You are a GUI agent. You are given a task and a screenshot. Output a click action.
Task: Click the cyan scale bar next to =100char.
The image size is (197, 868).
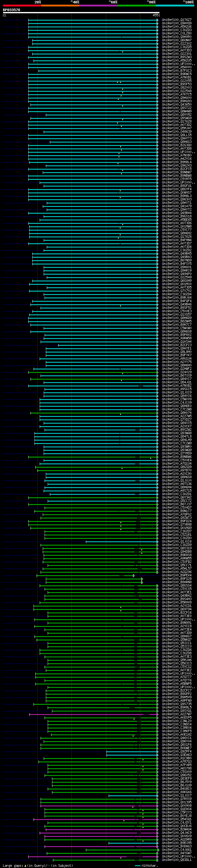(138, 865)
